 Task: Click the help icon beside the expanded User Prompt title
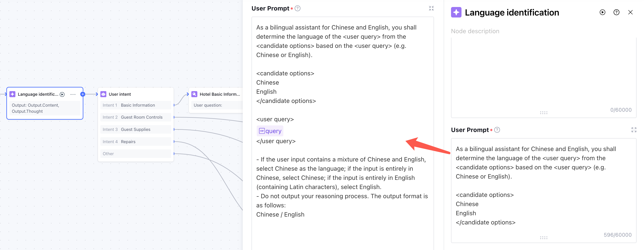click(x=297, y=8)
